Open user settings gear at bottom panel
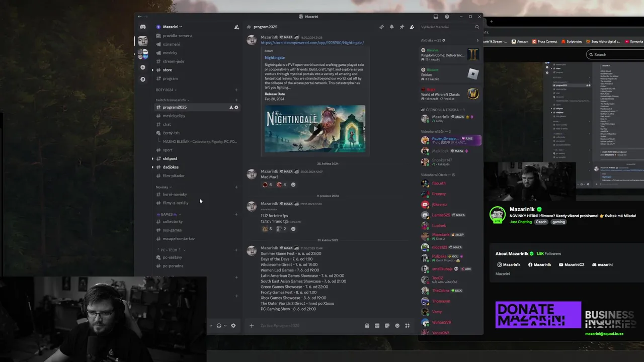This screenshot has height=362, width=644. click(233, 325)
